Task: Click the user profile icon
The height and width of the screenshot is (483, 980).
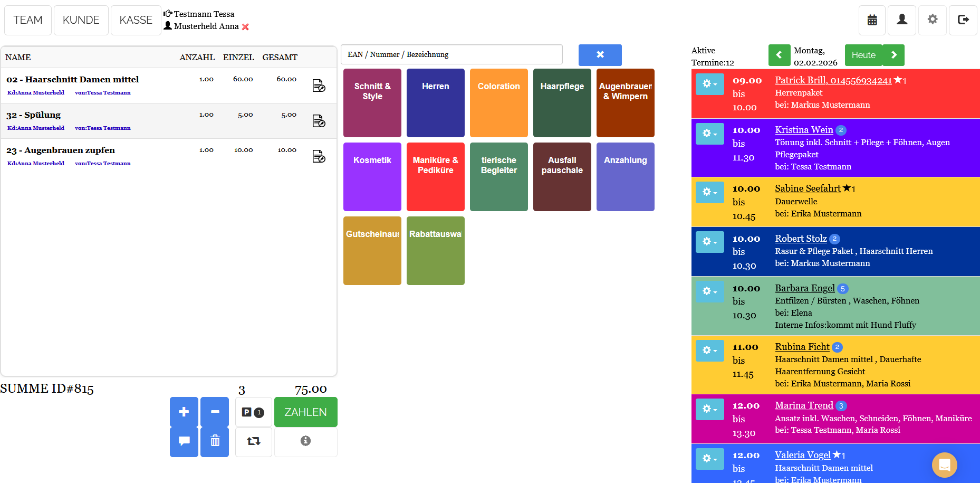Action: [x=902, y=20]
